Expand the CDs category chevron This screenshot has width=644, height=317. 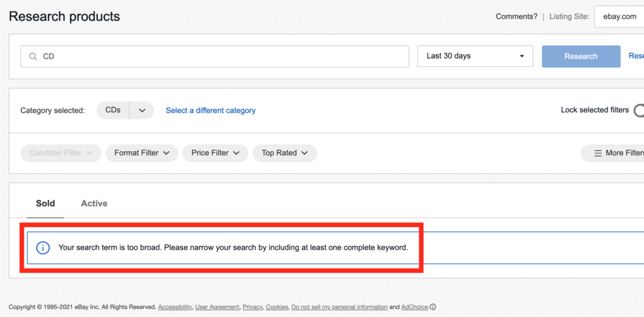[x=142, y=111]
